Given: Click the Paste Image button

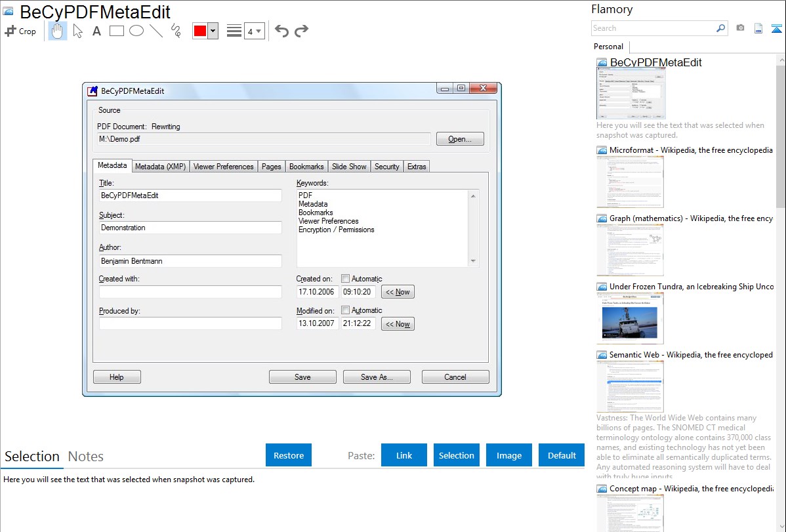Looking at the screenshot, I should click(508, 455).
